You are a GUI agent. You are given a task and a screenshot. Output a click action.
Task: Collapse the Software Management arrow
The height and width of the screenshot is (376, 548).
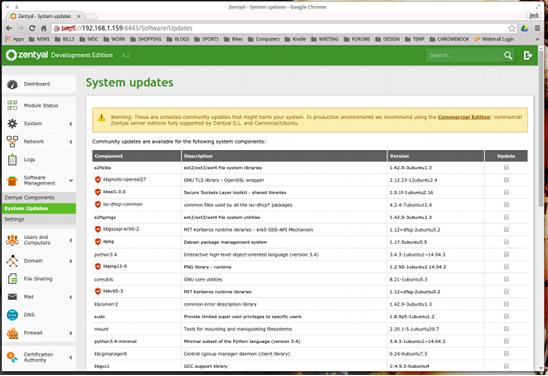point(71,181)
